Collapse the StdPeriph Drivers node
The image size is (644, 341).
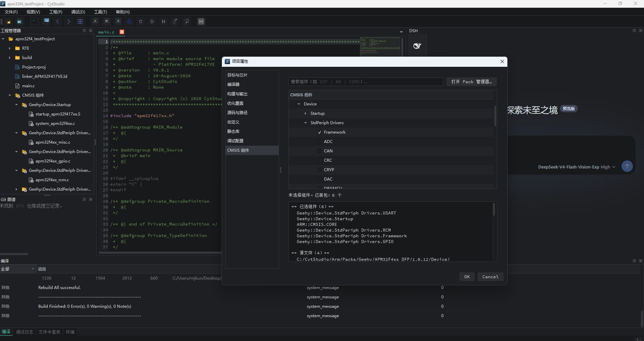tap(306, 123)
